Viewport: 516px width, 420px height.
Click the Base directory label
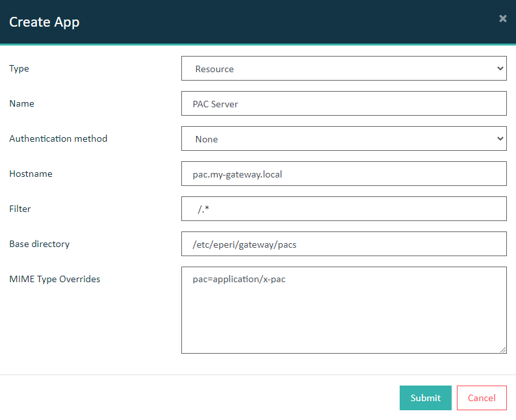tap(40, 244)
